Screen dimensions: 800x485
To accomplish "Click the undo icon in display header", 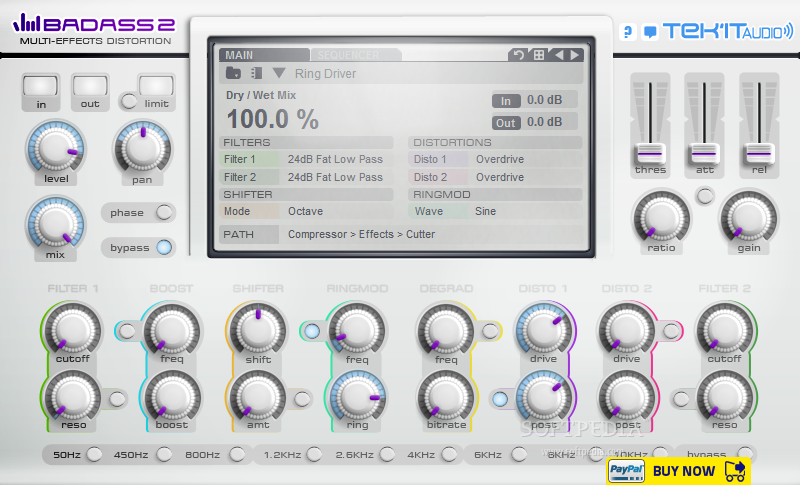I will 518,55.
